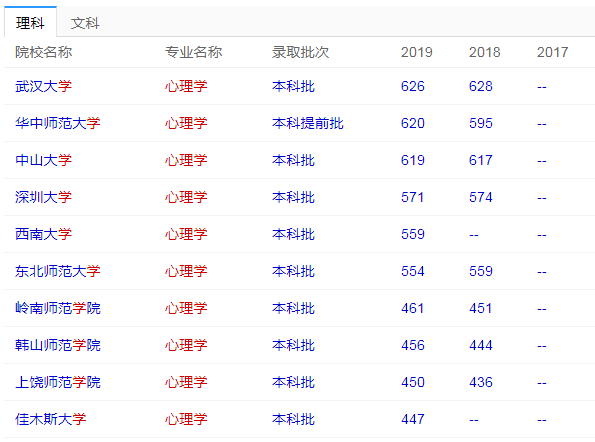Click the 2018 score 628 for 武汉大学
This screenshot has width=595, height=442.
click(x=481, y=86)
